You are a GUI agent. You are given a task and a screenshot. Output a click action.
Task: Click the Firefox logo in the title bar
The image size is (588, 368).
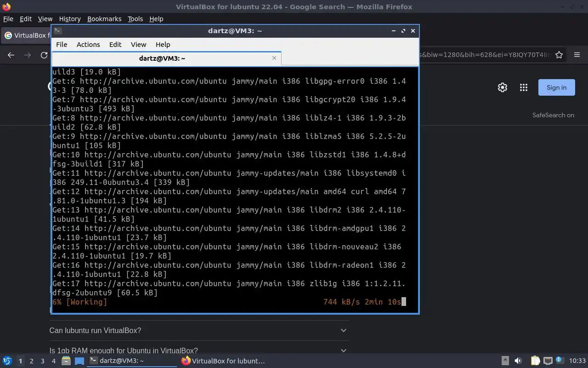coord(6,6)
